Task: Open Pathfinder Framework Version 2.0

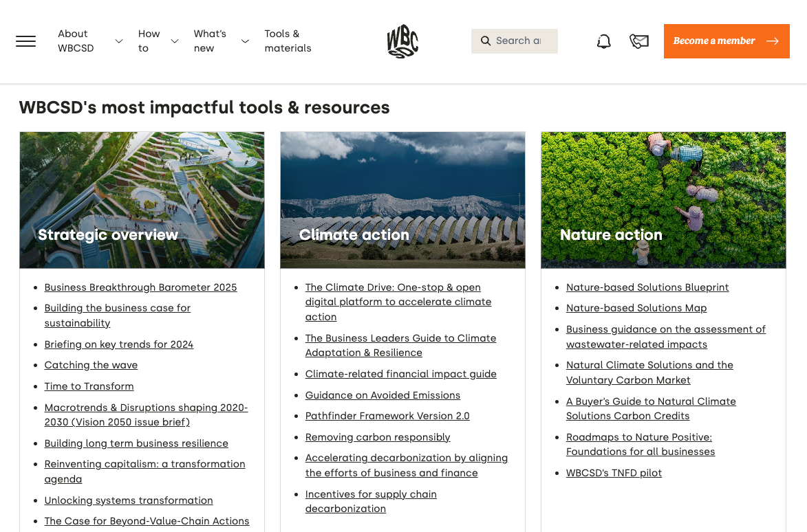Action: tap(387, 416)
